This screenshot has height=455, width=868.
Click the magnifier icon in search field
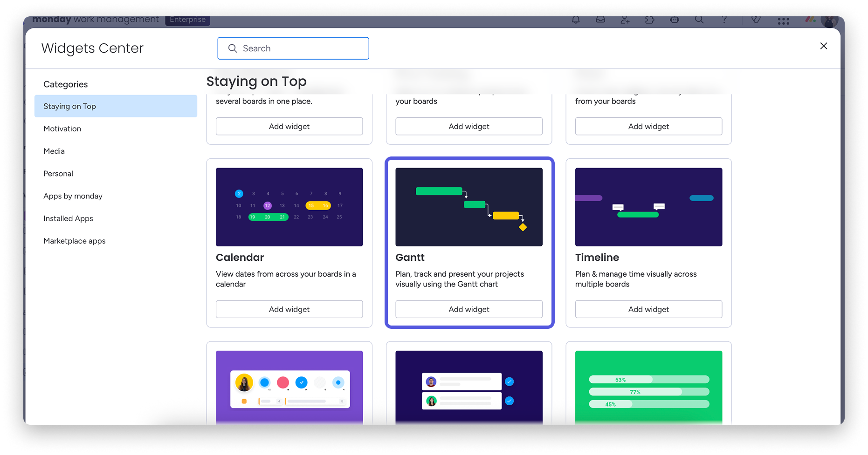pyautogui.click(x=233, y=48)
